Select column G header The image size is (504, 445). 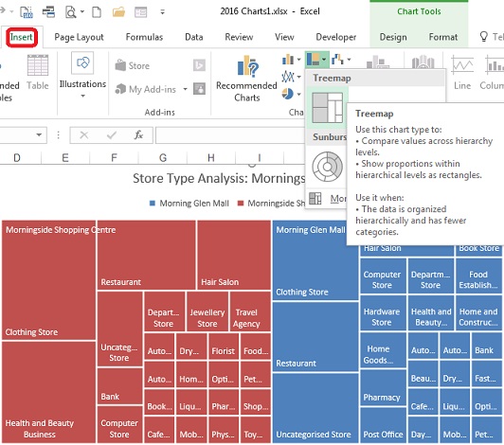click(x=163, y=158)
